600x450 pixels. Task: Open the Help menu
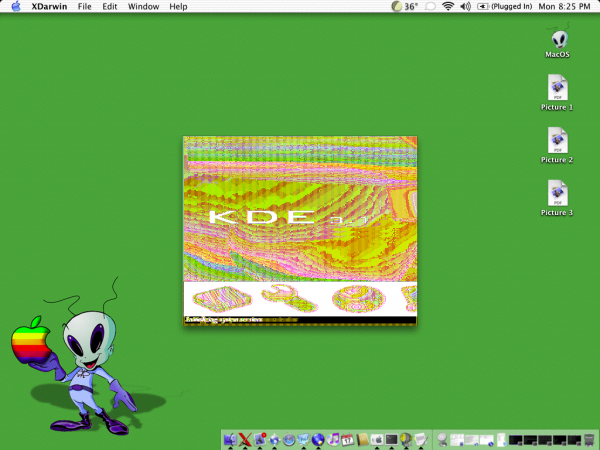(178, 7)
